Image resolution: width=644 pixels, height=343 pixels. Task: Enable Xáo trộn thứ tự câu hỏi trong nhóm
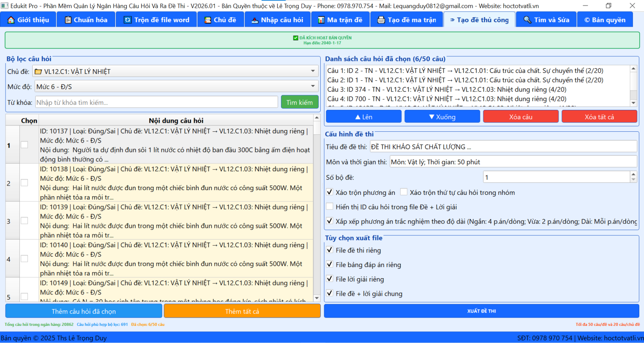404,192
